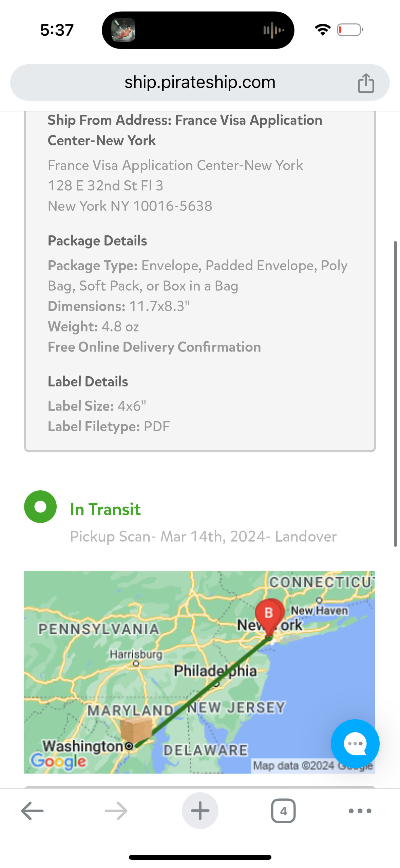Tap the Free Online Delivery Confirmation text
Image resolution: width=400 pixels, height=868 pixels.
154,347
